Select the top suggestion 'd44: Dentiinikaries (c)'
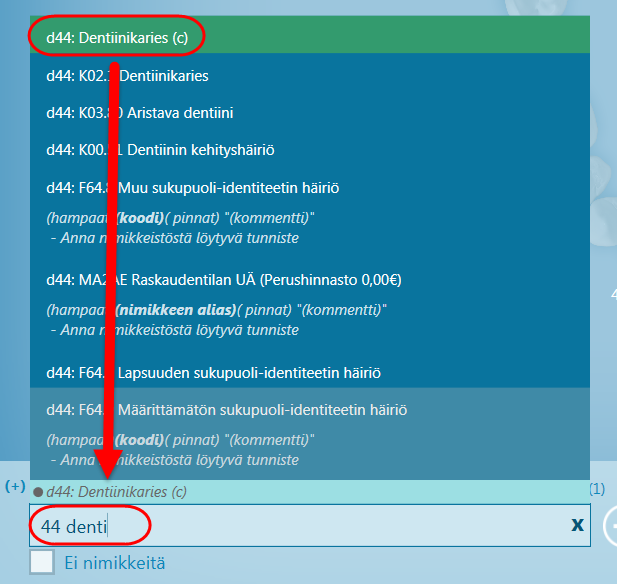Image resolution: width=617 pixels, height=584 pixels. (x=310, y=35)
